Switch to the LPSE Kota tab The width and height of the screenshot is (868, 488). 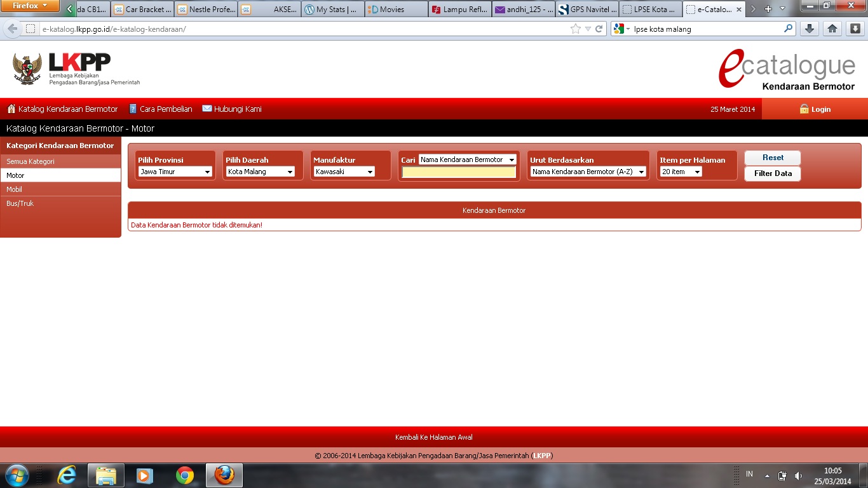[650, 10]
